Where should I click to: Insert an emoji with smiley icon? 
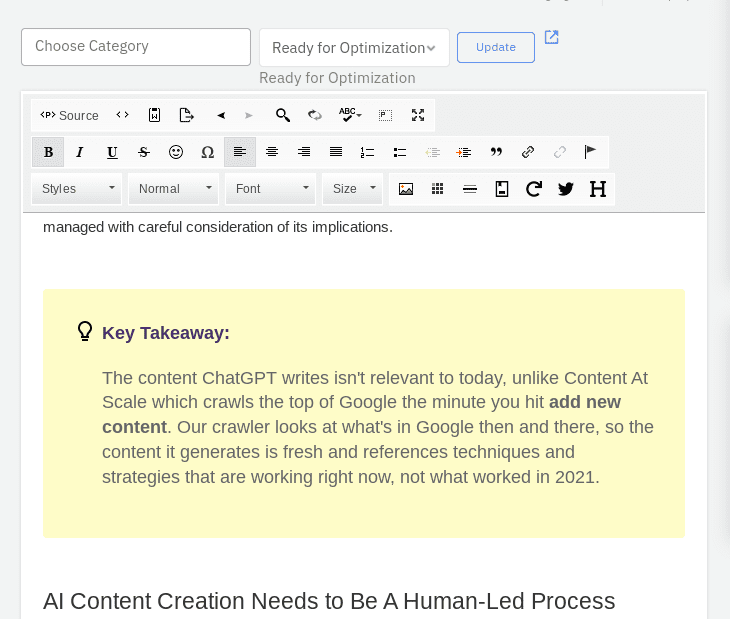click(x=176, y=152)
